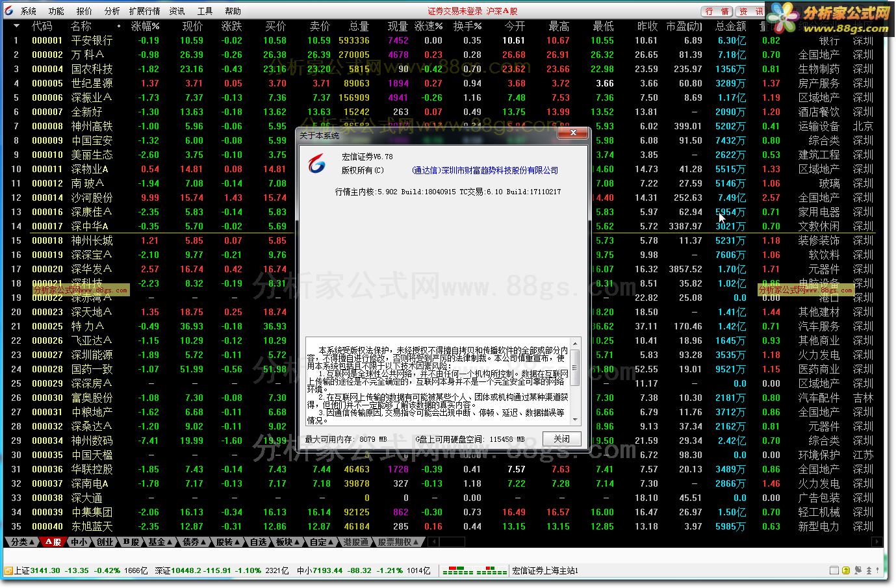The width and height of the screenshot is (896, 588).
Task: Click the license text scrollbar thumb
Action: (575, 369)
